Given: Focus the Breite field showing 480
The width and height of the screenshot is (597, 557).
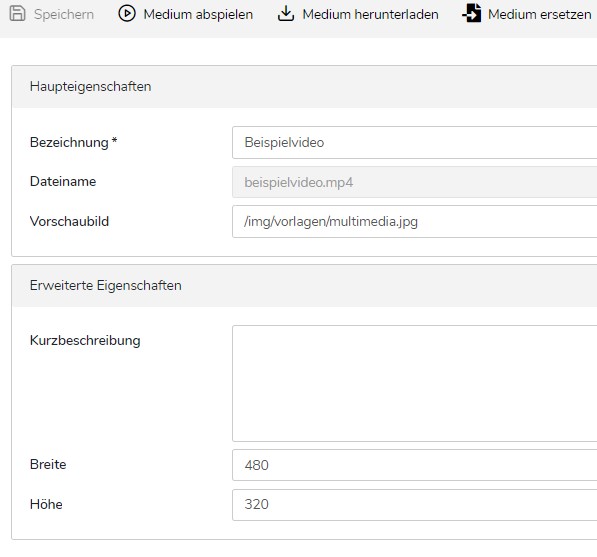Looking at the screenshot, I should coord(415,465).
